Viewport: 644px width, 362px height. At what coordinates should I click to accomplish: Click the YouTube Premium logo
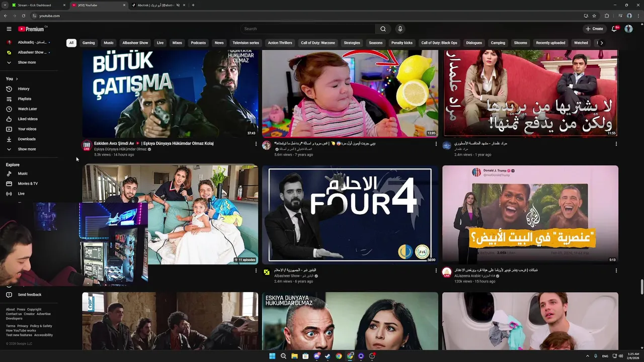pyautogui.click(x=31, y=29)
